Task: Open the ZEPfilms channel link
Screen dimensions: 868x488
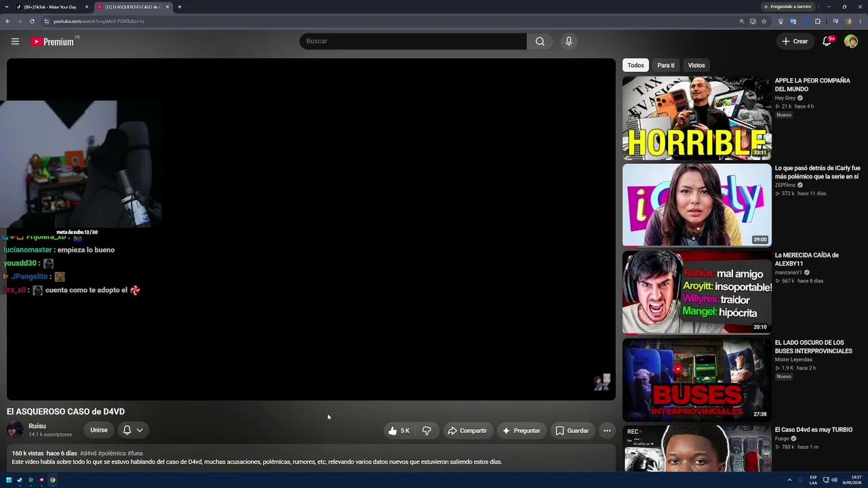Action: 785,185
